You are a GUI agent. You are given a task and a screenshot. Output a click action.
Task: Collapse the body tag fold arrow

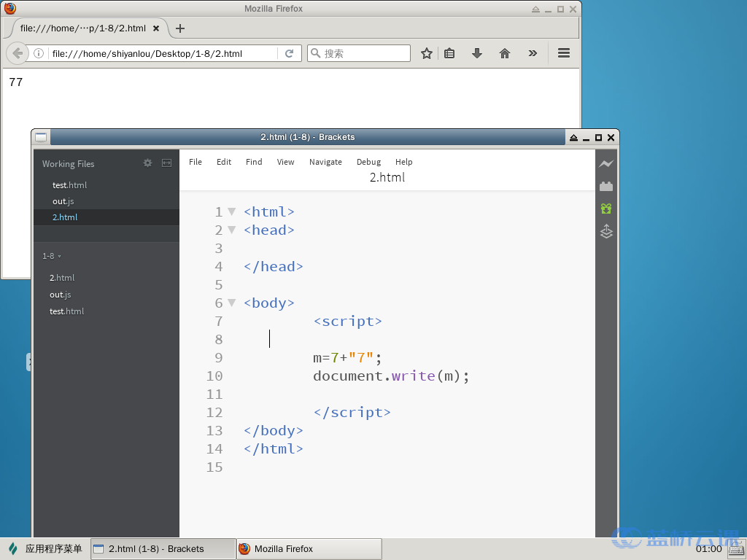(231, 303)
